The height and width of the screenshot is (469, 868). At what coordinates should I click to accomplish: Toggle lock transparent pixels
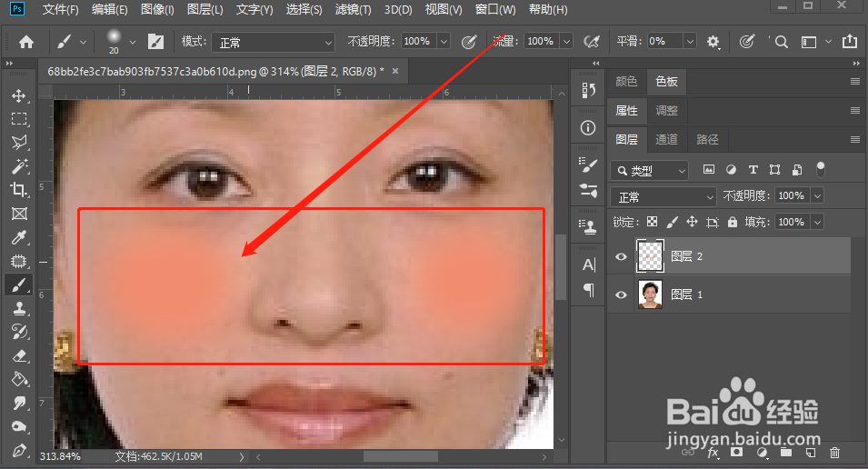[x=652, y=222]
